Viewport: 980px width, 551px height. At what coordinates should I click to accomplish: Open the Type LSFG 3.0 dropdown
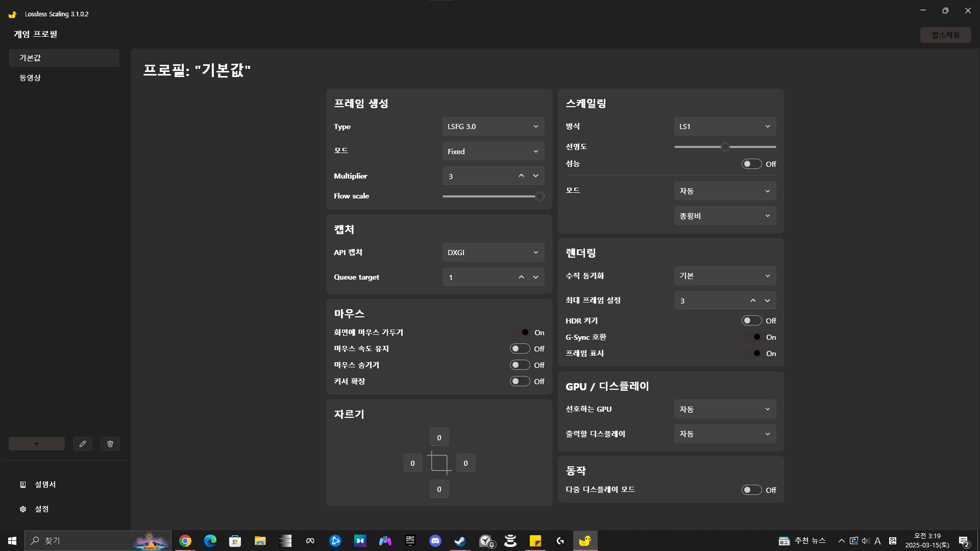493,127
